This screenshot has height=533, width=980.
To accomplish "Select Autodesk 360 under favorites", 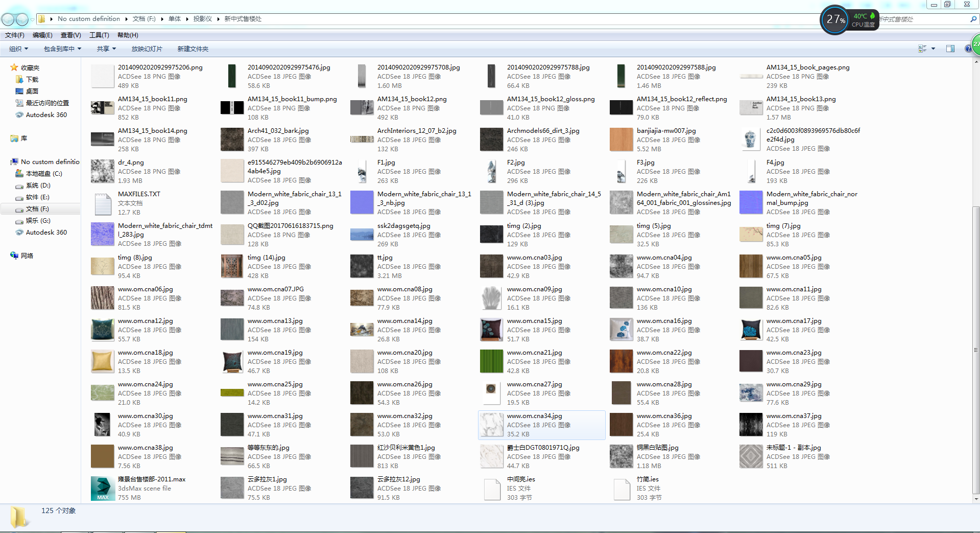I will click(x=46, y=115).
